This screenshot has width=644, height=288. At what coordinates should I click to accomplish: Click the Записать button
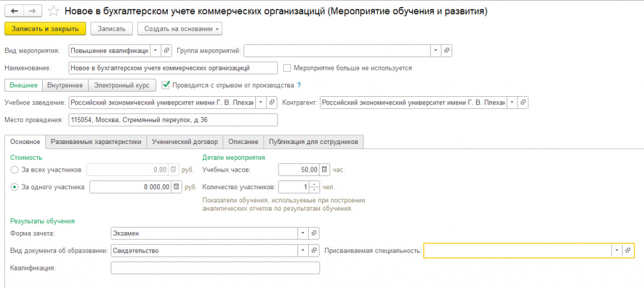coord(111,29)
